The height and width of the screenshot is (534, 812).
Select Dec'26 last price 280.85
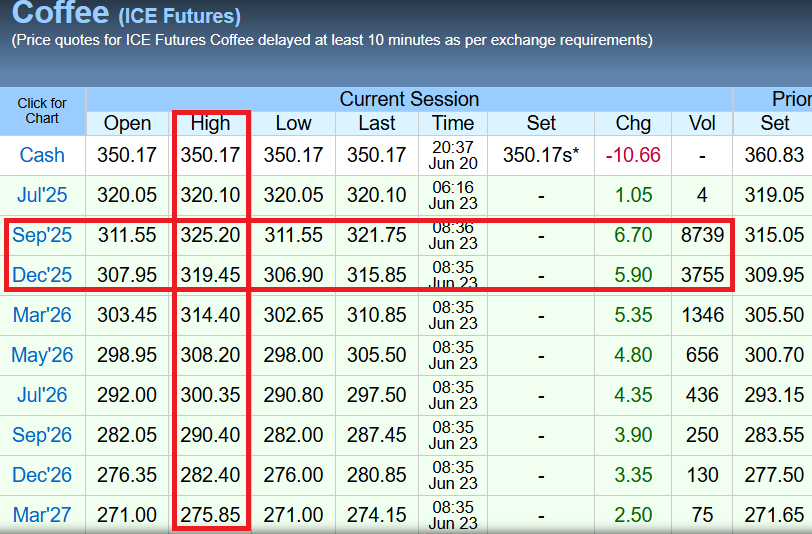[376, 475]
